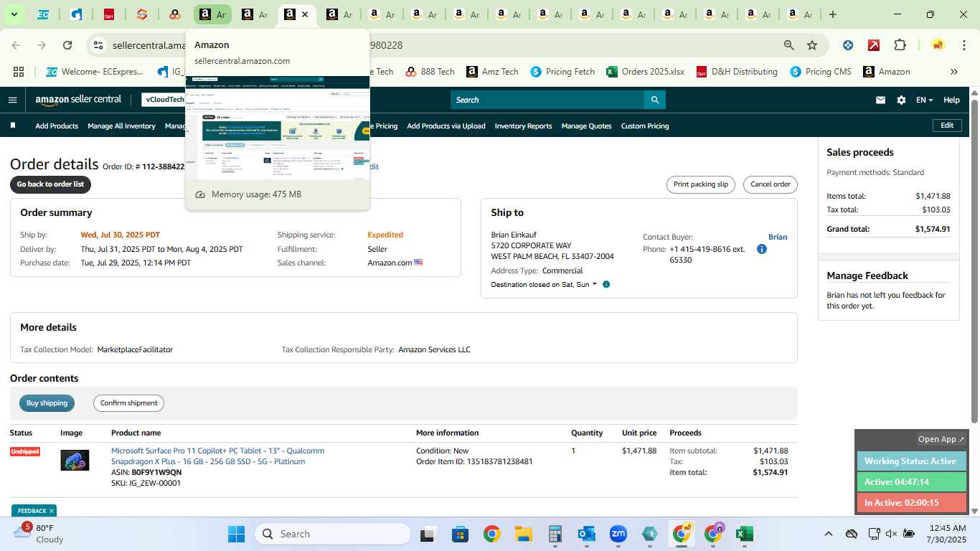Image resolution: width=980 pixels, height=551 pixels.
Task: Open the Chrome zoom indicator icon
Action: 789,45
